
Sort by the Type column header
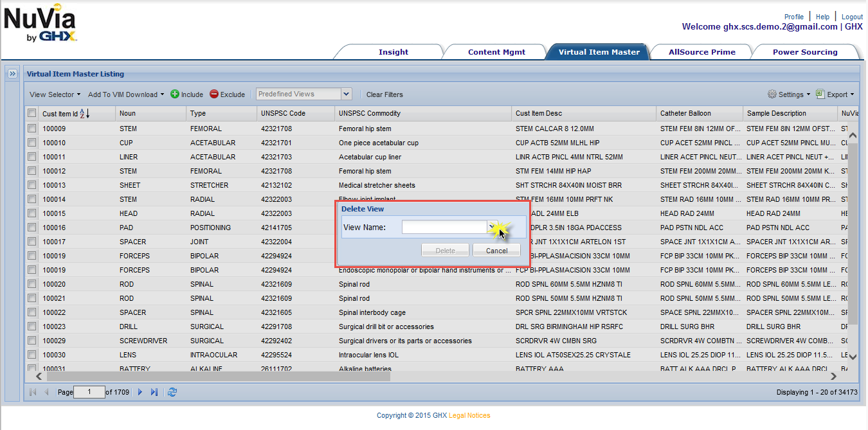tap(222, 114)
